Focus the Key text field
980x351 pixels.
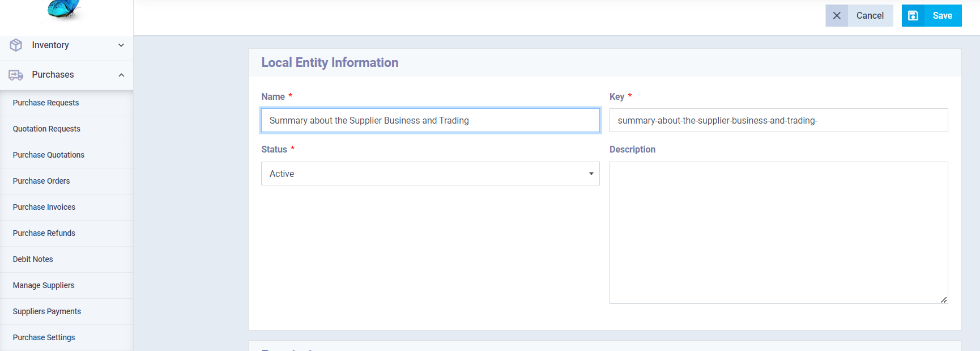pyautogui.click(x=778, y=120)
